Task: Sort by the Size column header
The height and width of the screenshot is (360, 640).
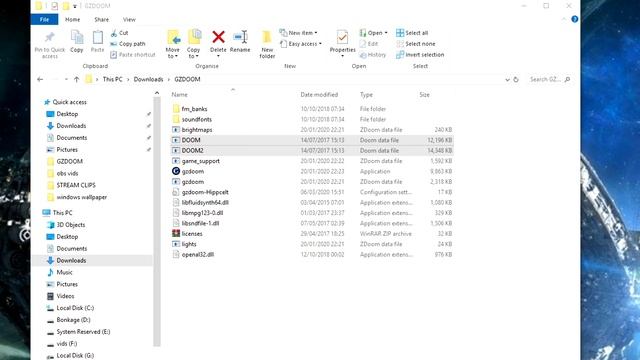Action: (424, 95)
